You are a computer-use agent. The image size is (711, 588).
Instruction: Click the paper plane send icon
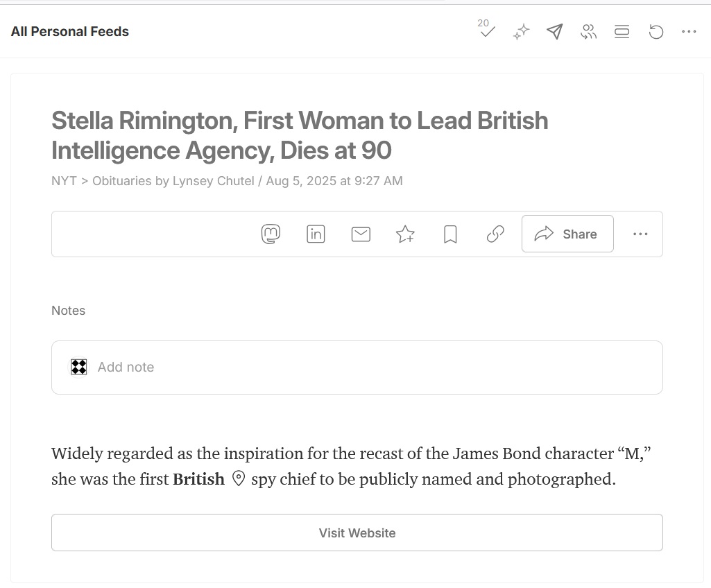coord(554,32)
